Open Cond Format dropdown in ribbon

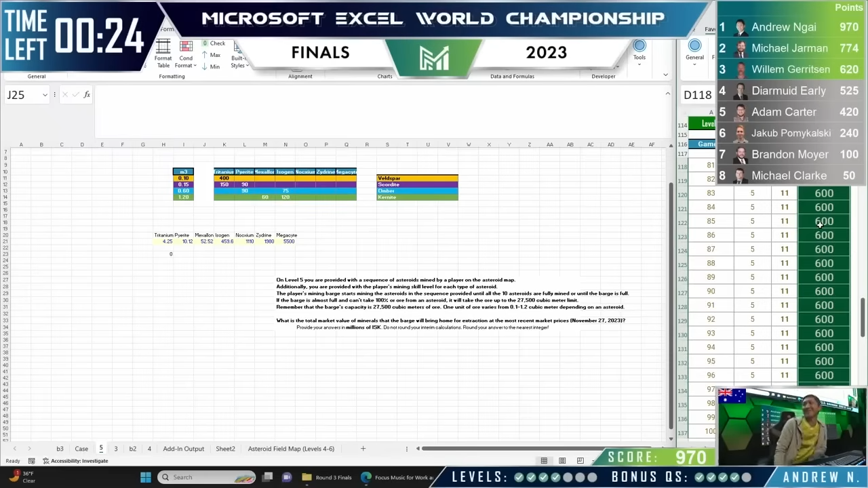(186, 54)
